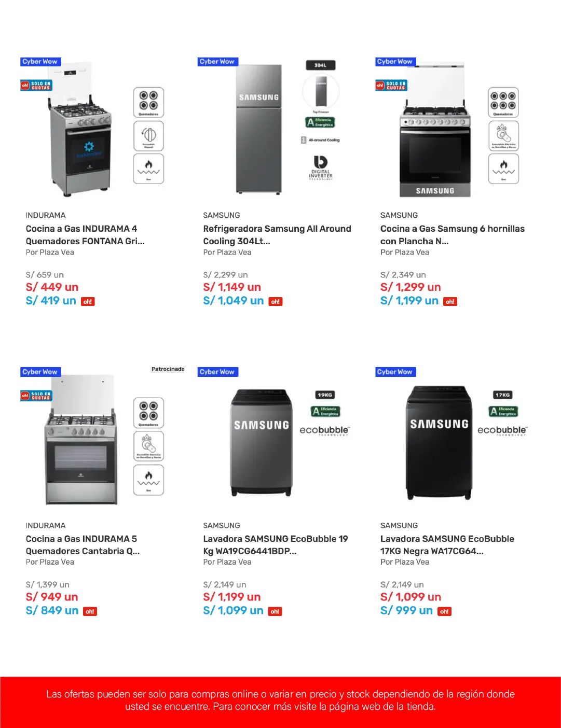Click the black Samsung 17KG washer image

439,442
